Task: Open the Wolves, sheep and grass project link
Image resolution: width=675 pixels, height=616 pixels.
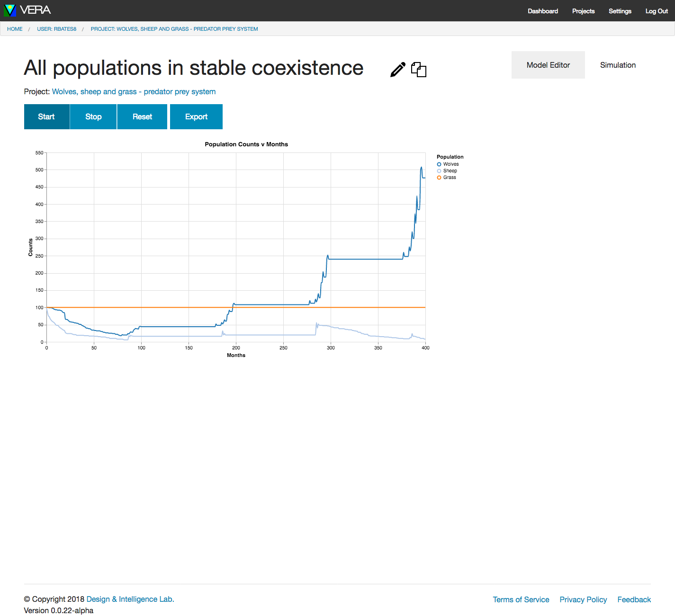Action: [x=134, y=91]
